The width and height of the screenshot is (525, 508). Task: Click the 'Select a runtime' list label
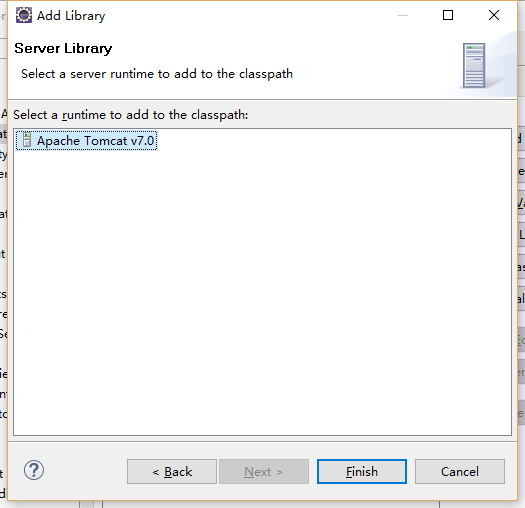tap(131, 115)
